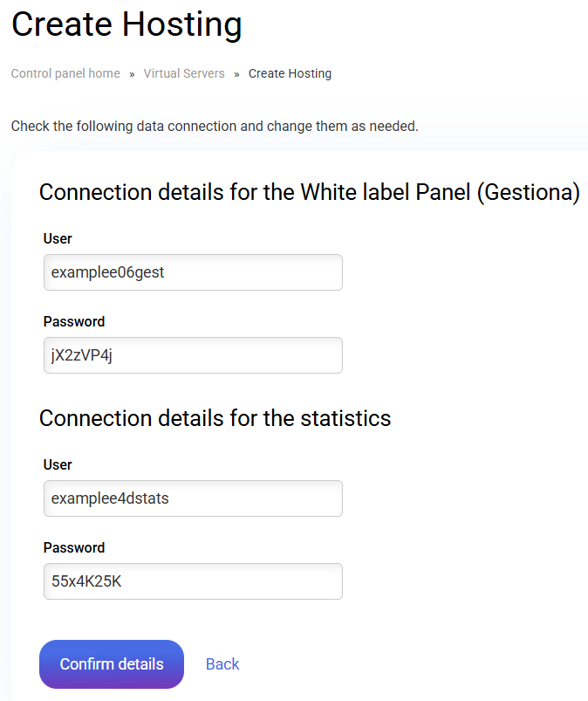588x701 pixels.
Task: Click the 'Check the following data connection' text
Action: point(215,127)
